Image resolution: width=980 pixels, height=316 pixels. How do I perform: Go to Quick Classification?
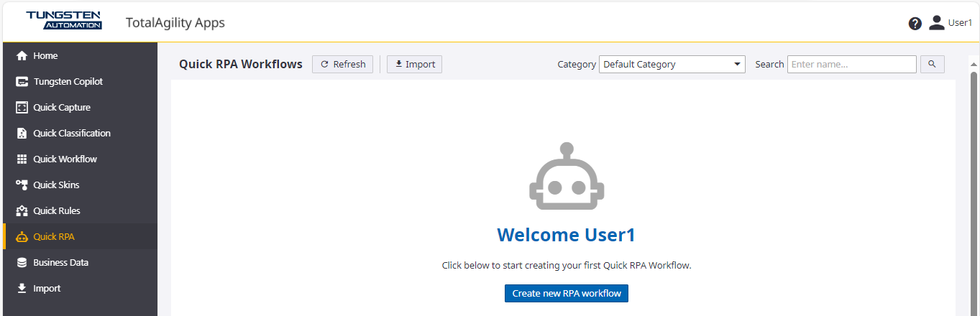pos(80,134)
